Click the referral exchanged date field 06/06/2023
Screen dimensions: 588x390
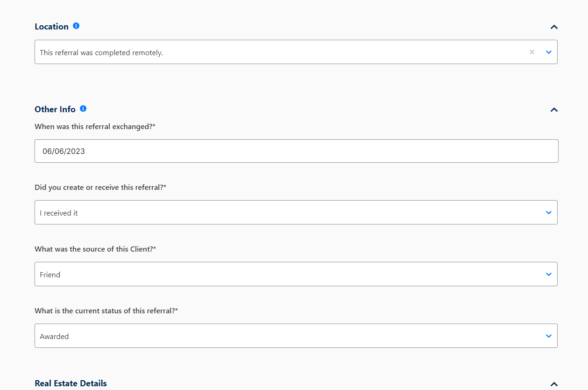point(297,151)
